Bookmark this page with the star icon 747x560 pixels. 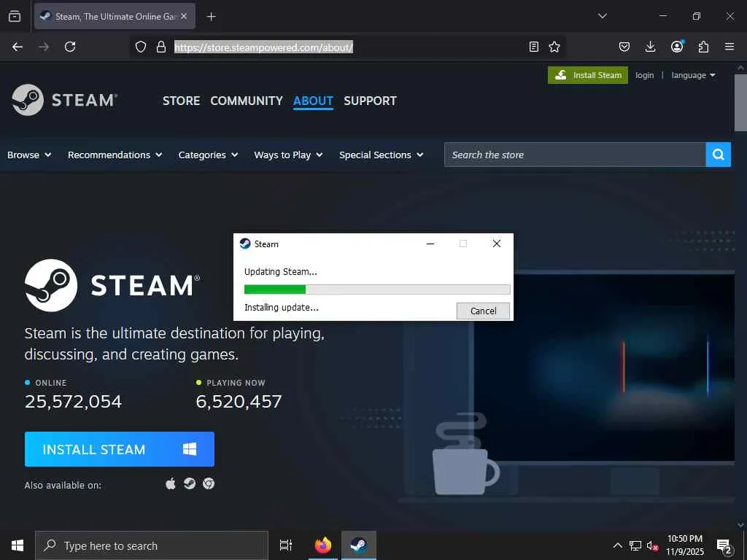[x=554, y=47]
